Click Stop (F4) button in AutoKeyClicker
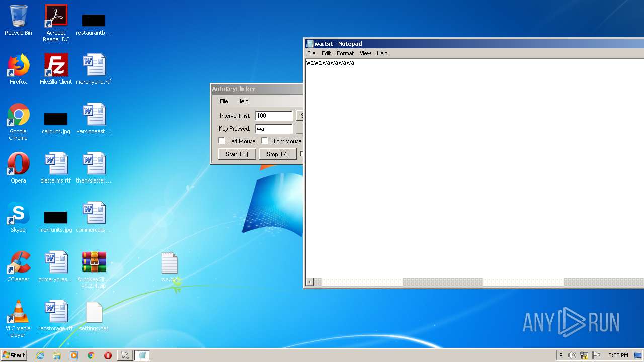Viewport: 644px width, 362px height. tap(278, 154)
